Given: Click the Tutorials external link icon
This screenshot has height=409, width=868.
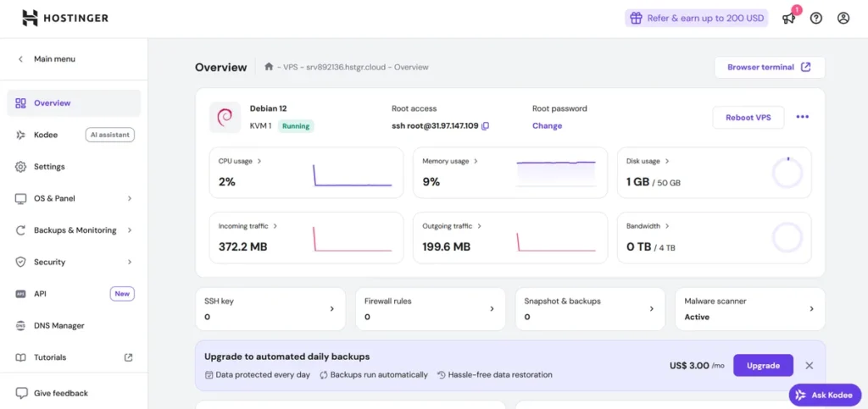Looking at the screenshot, I should 129,357.
